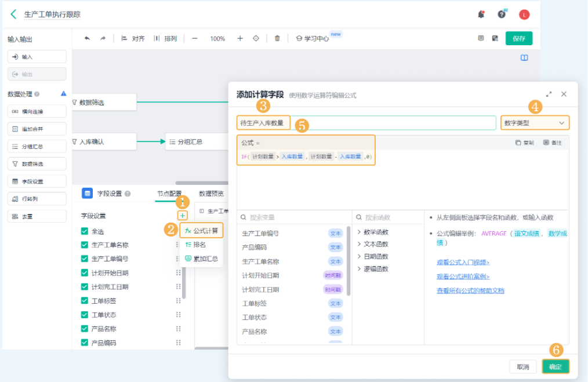This screenshot has width=588, height=382.
Task: Click the locate/center canvas target icon
Action: (x=256, y=38)
